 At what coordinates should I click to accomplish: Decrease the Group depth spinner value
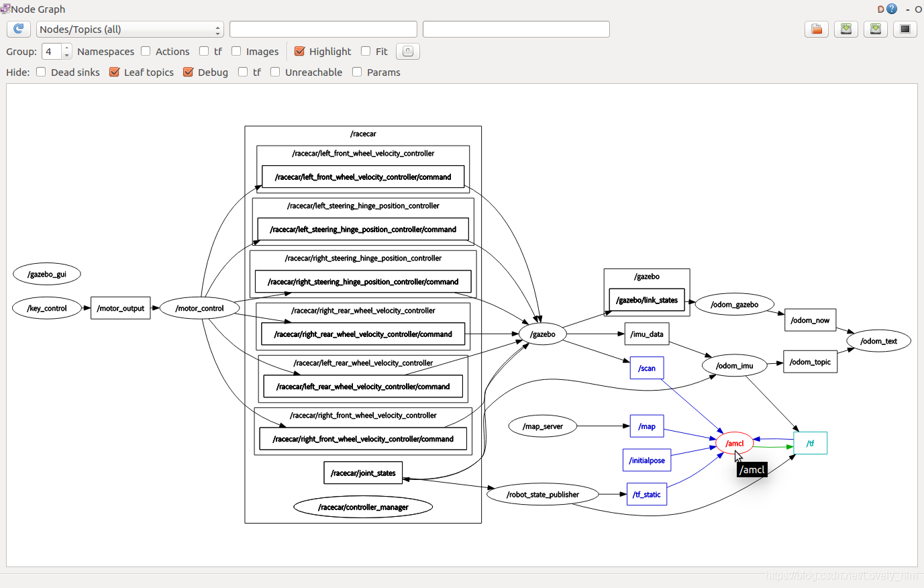(66, 55)
